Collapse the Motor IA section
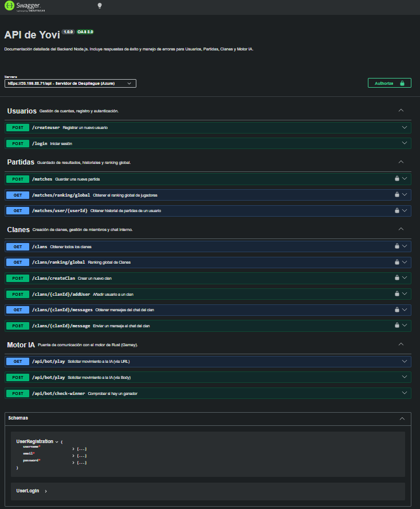420x509 pixels. (401, 344)
